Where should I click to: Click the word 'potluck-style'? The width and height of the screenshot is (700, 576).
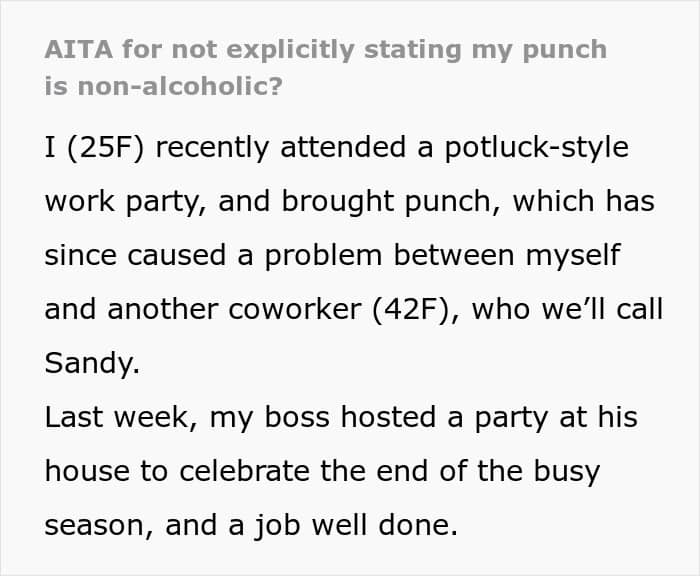(x=537, y=148)
